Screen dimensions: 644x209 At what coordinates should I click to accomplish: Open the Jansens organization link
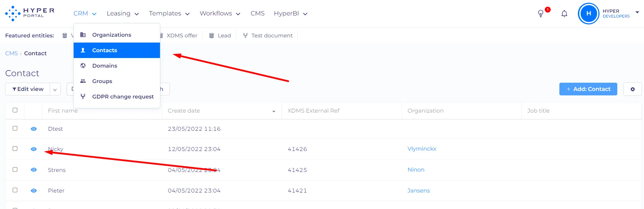pos(419,190)
